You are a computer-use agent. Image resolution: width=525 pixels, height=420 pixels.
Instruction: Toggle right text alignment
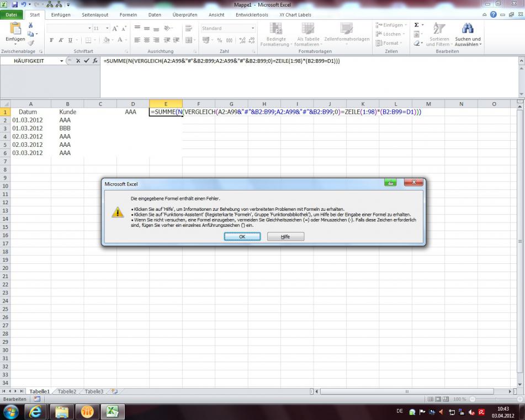click(x=156, y=40)
